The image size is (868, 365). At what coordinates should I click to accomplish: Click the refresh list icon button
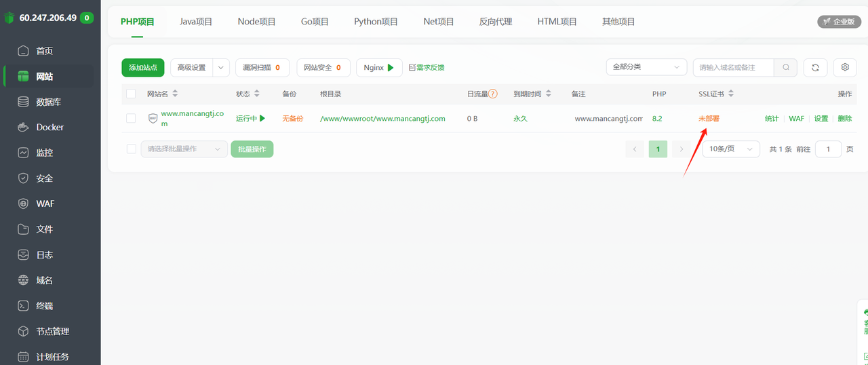(815, 67)
